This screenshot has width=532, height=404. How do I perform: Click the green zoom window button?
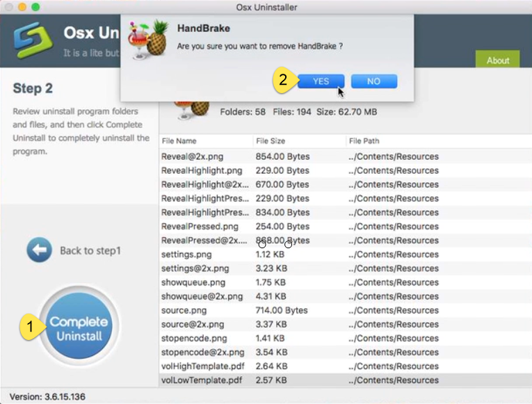tap(35, 7)
